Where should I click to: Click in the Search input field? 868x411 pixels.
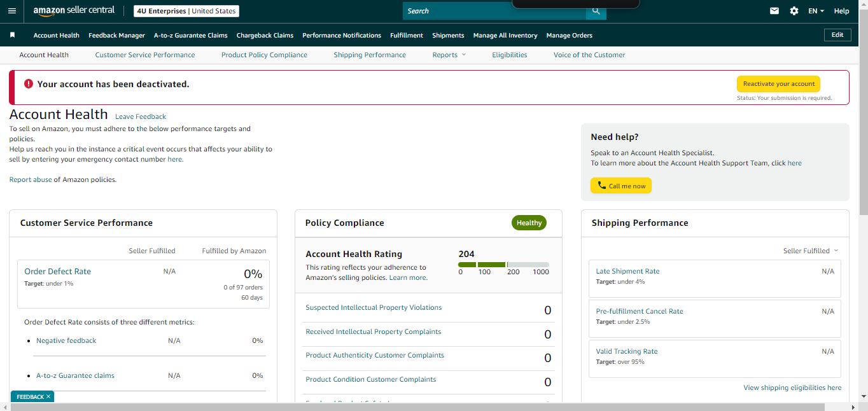494,11
